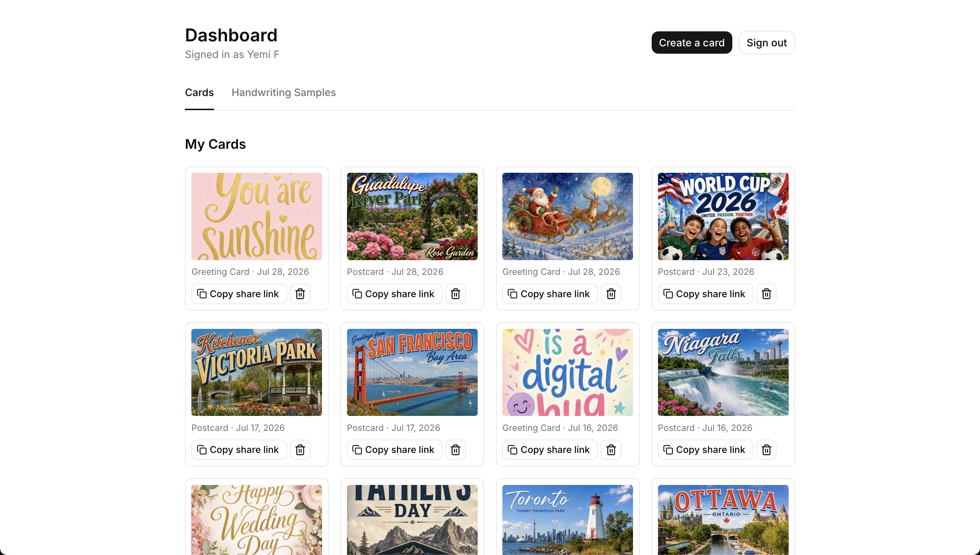
Task: Open the Ottawa Ontario postcard thumbnail
Action: click(723, 520)
